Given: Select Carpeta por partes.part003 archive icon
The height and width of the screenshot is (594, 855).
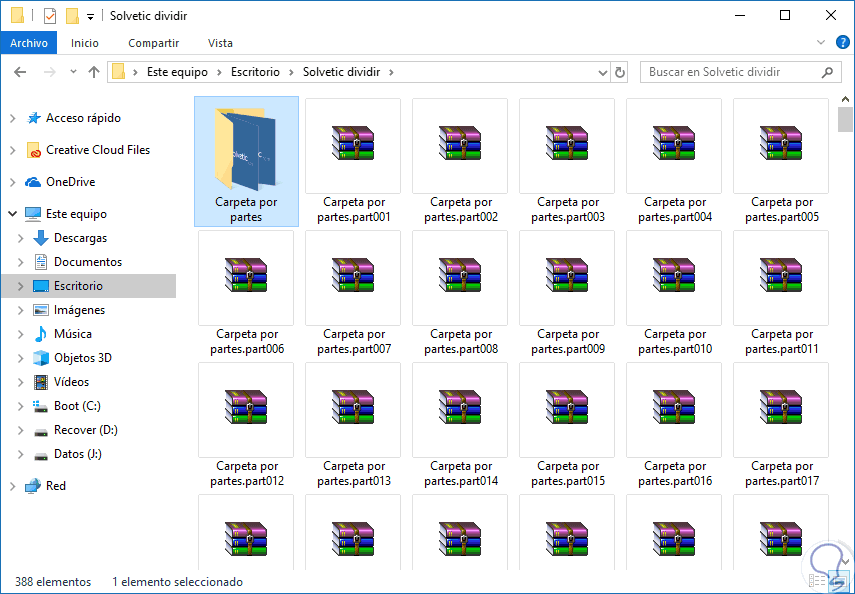Looking at the screenshot, I should pos(567,143).
